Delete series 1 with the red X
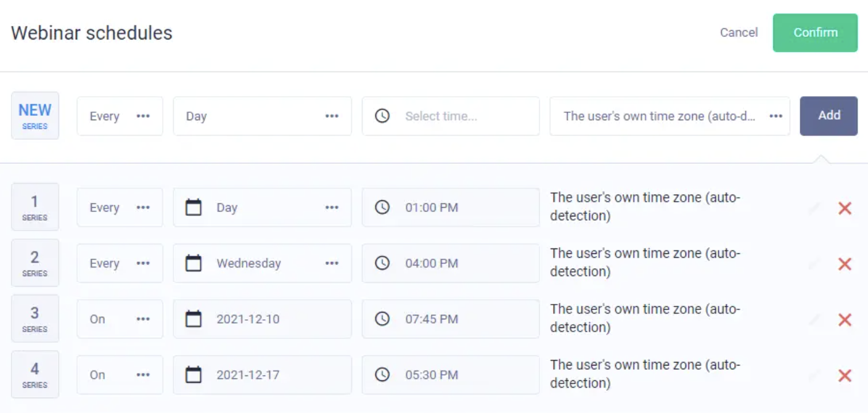The image size is (868, 413). click(x=845, y=208)
